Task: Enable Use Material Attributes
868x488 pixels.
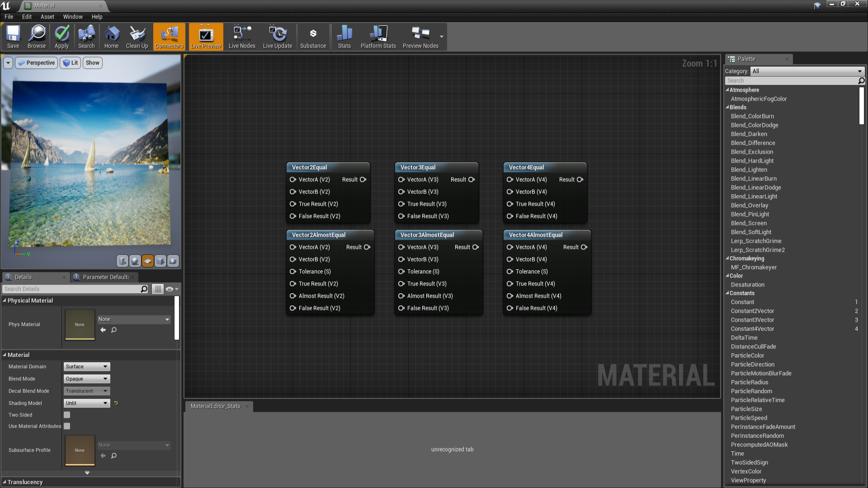Action: (67, 426)
